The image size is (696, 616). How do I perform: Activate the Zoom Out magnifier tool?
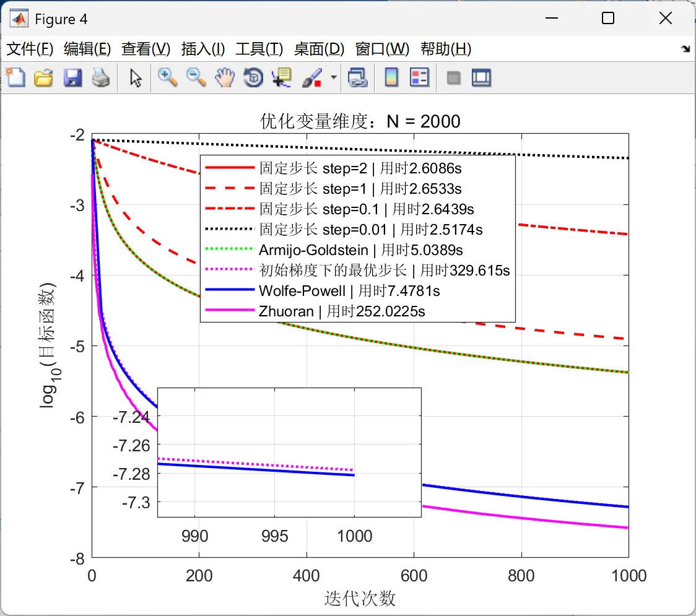(196, 77)
